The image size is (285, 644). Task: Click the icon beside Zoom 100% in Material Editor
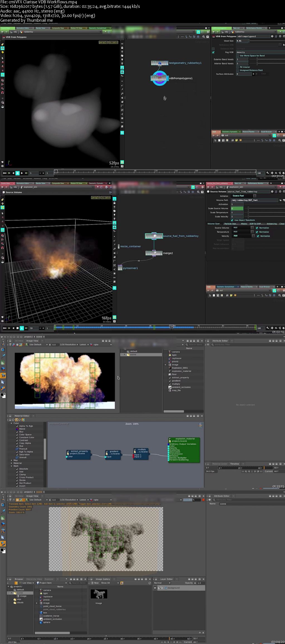(201, 425)
